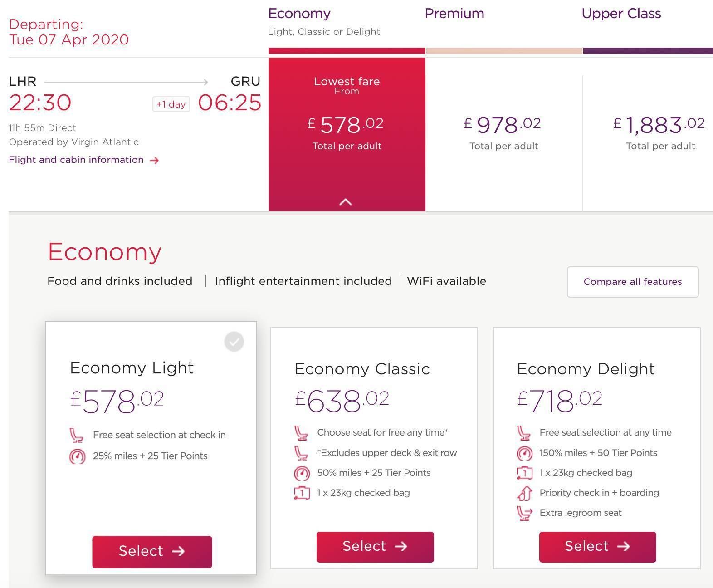This screenshot has height=588, width=713.
Task: Collapse the Economy lowest fare panel chevron
Action: tap(346, 202)
